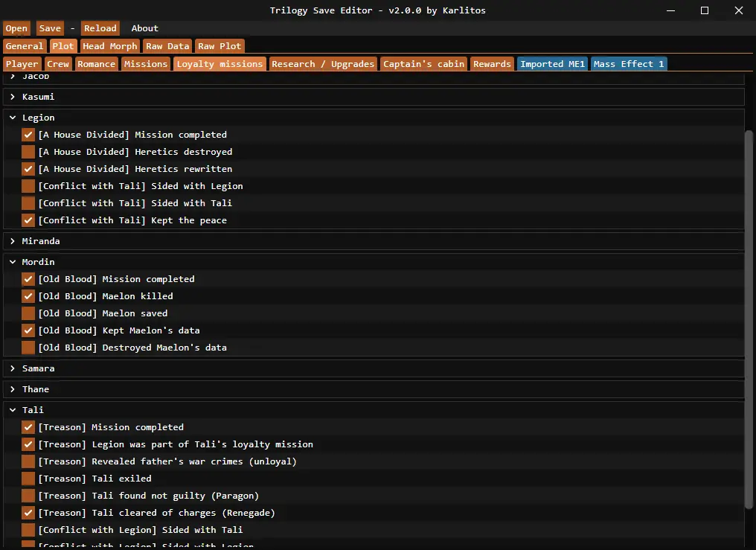Switch to the General tab

[25, 46]
